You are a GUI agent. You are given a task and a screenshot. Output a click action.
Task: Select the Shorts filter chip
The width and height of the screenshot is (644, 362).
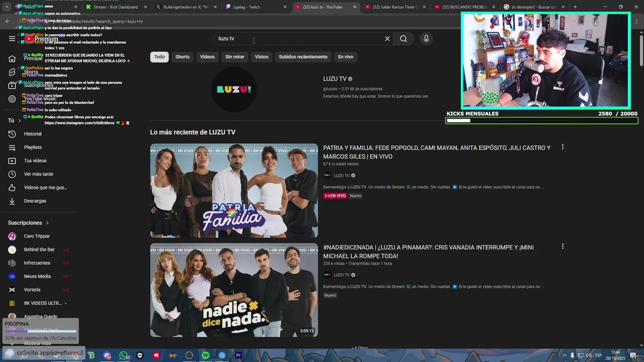182,57
